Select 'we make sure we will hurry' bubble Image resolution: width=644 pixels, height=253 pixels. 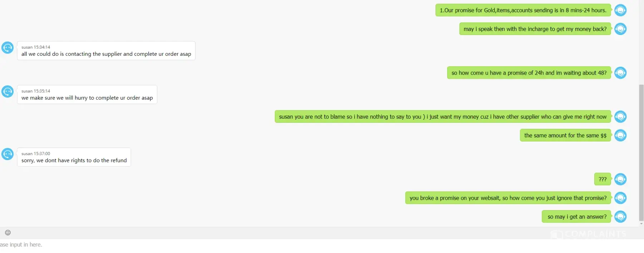pyautogui.click(x=87, y=95)
